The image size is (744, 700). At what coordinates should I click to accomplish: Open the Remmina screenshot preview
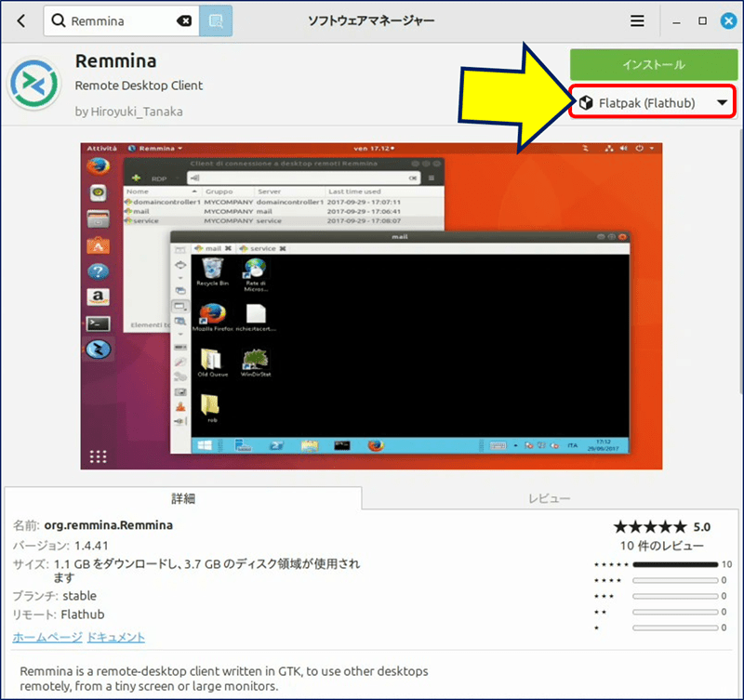tap(371, 306)
